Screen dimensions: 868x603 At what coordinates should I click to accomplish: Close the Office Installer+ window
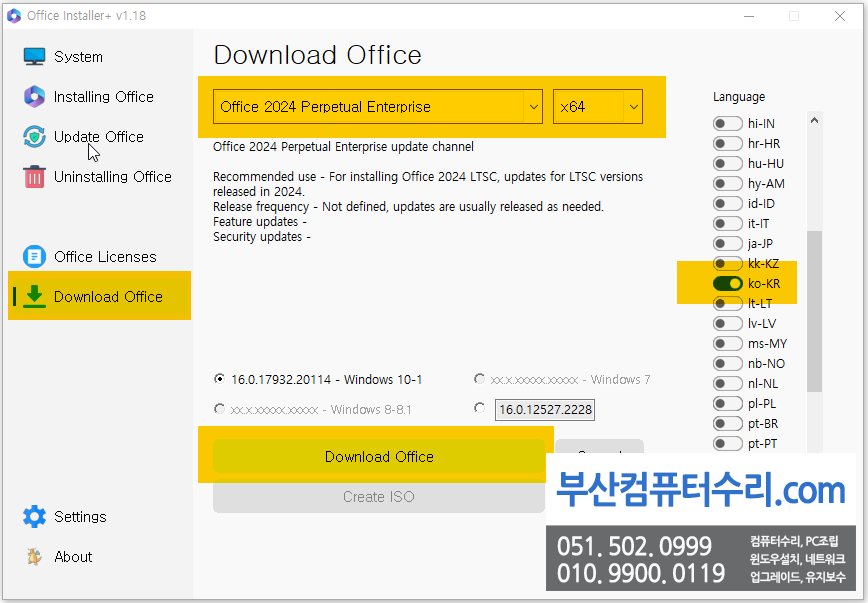(x=840, y=16)
